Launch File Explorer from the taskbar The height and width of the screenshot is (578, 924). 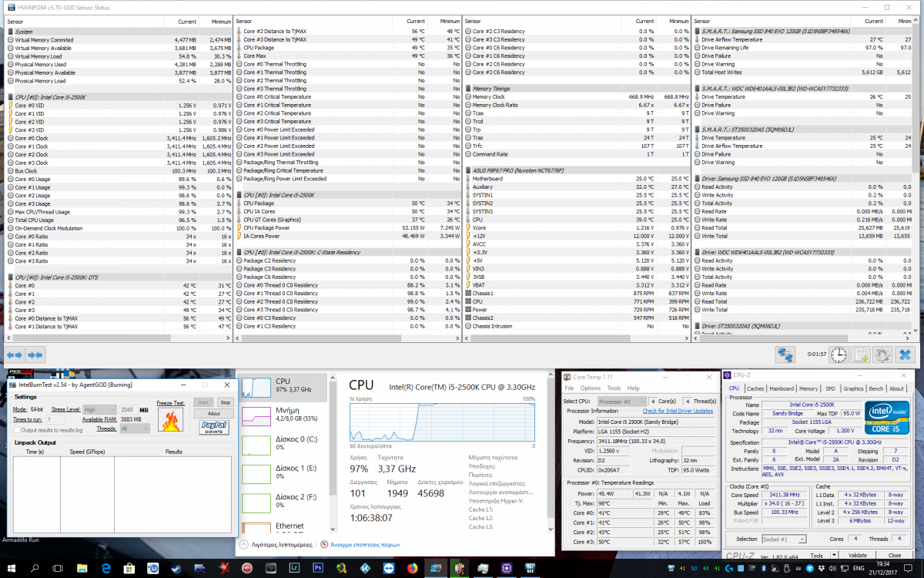pos(82,568)
